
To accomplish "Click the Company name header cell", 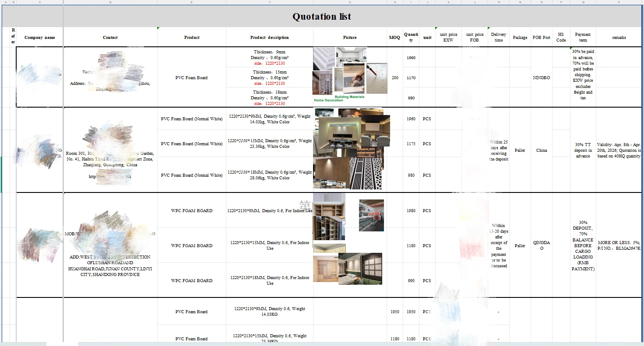I will [39, 38].
